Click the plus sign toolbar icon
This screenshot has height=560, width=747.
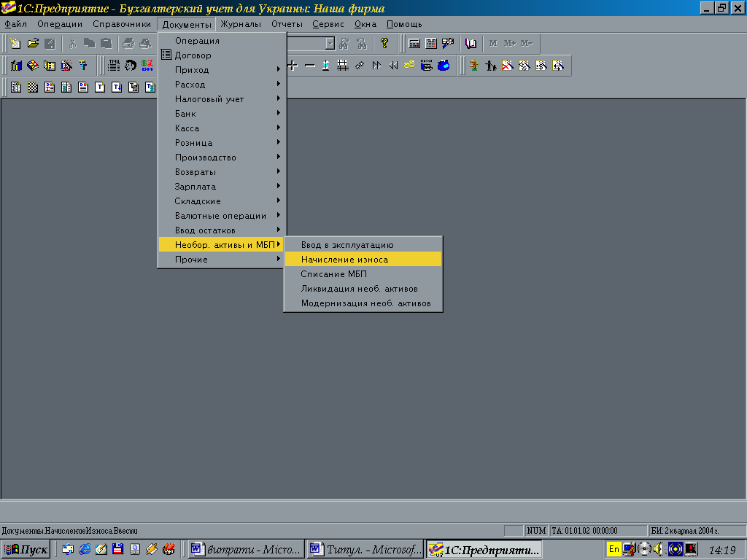pos(293,65)
